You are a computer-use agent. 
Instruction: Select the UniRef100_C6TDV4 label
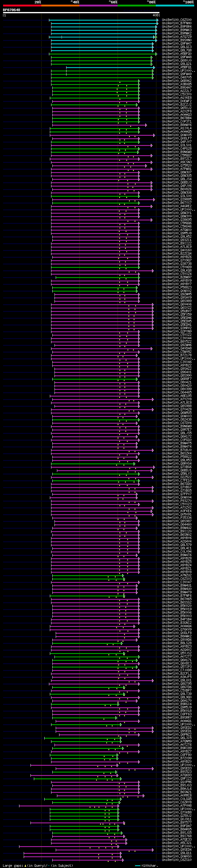tap(177, 423)
